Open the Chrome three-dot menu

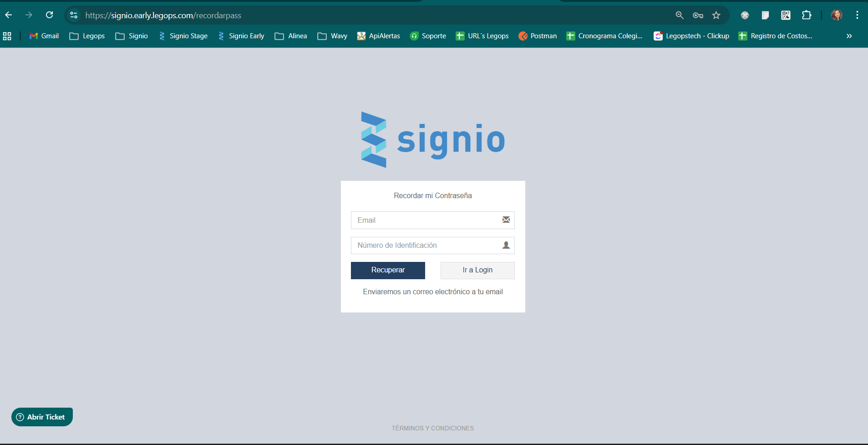pyautogui.click(x=857, y=15)
